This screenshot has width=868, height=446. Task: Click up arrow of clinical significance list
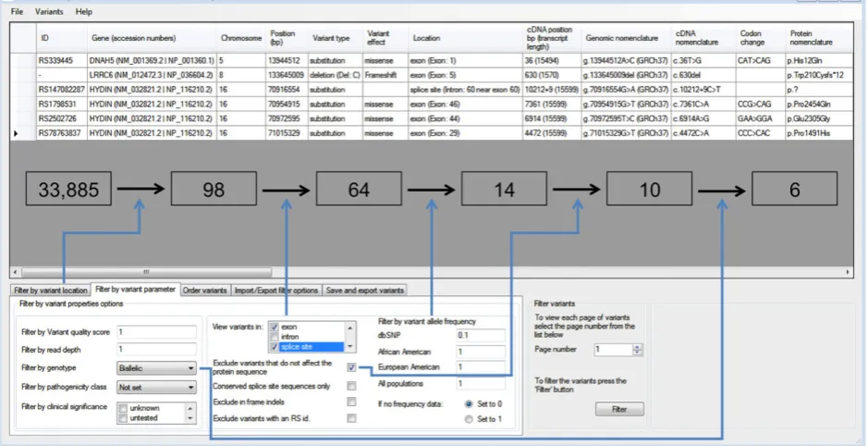pos(191,408)
